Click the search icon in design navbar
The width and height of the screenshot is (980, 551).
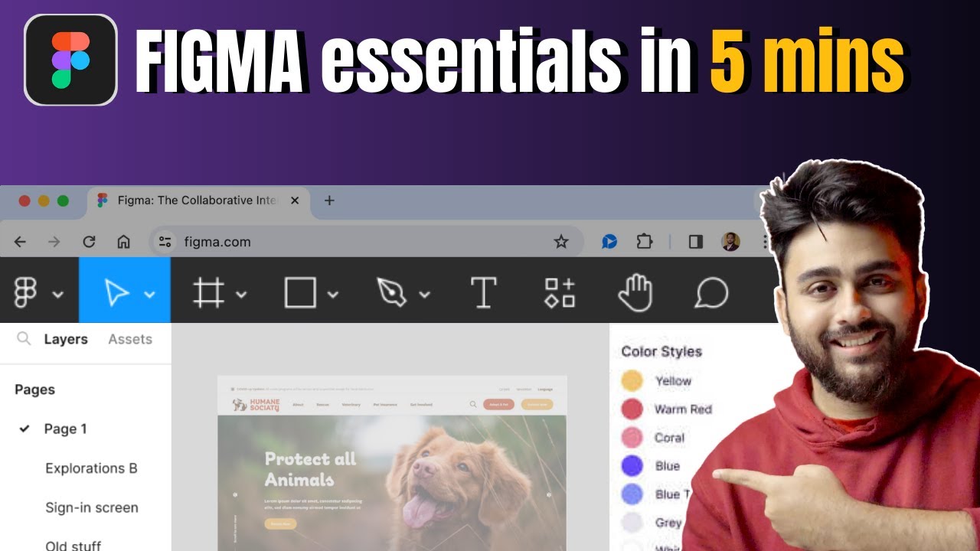pyautogui.click(x=473, y=404)
